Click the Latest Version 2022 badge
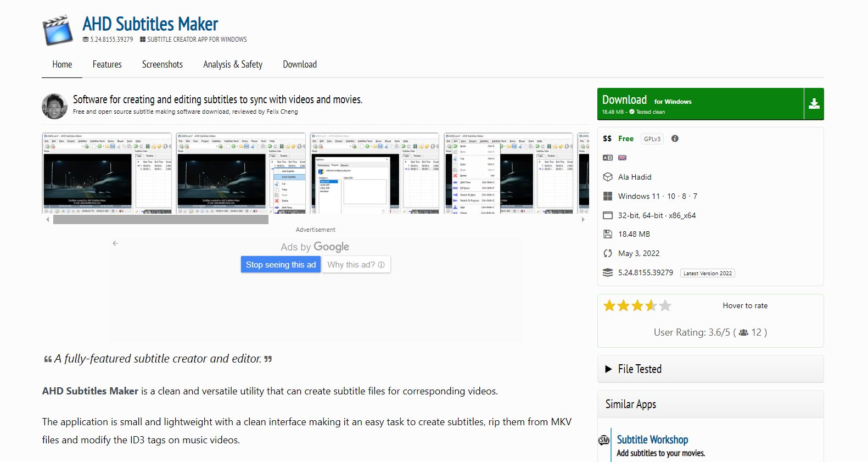 pyautogui.click(x=708, y=273)
